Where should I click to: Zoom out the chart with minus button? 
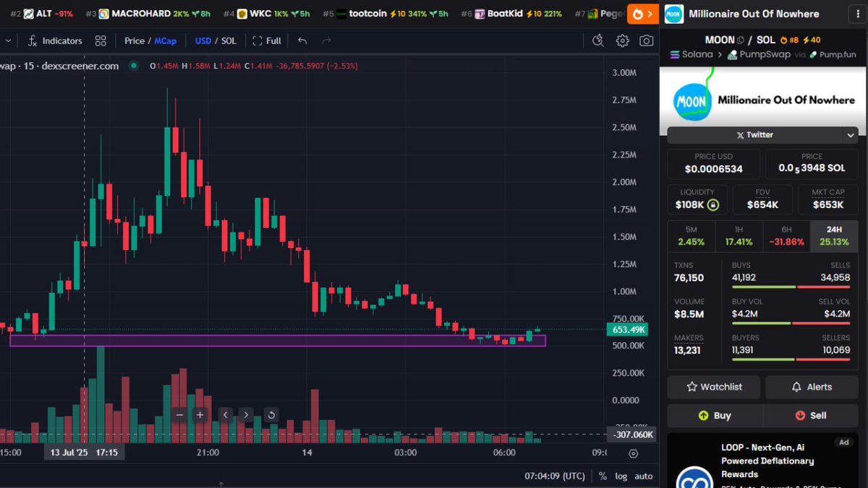coord(179,415)
